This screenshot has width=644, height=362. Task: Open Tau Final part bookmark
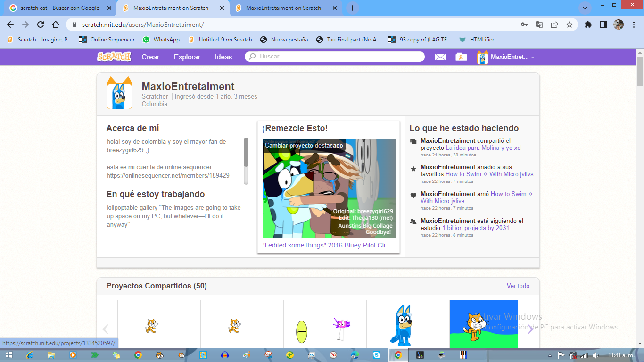349,40
